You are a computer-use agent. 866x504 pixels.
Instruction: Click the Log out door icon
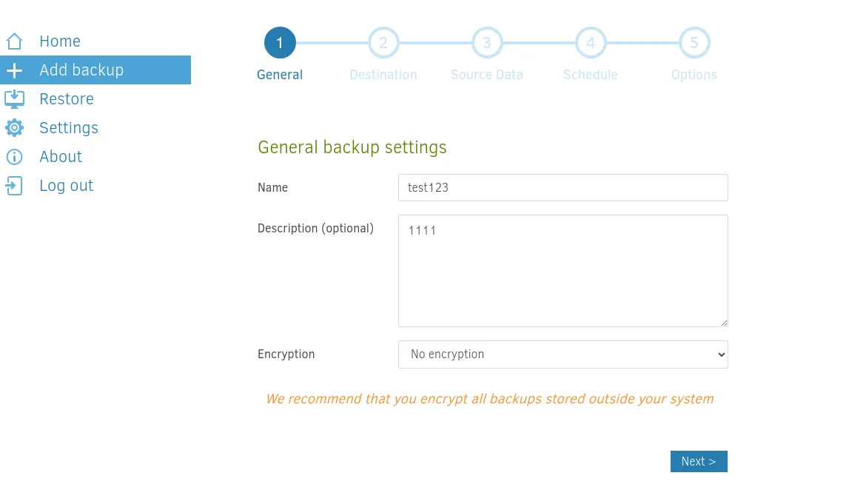click(14, 186)
